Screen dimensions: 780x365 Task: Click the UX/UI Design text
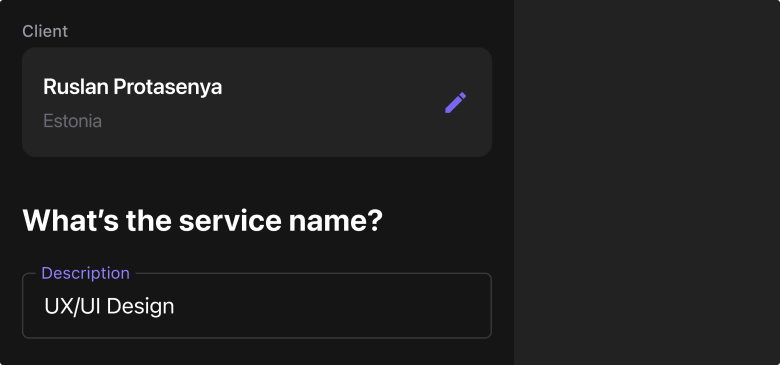[x=109, y=306]
